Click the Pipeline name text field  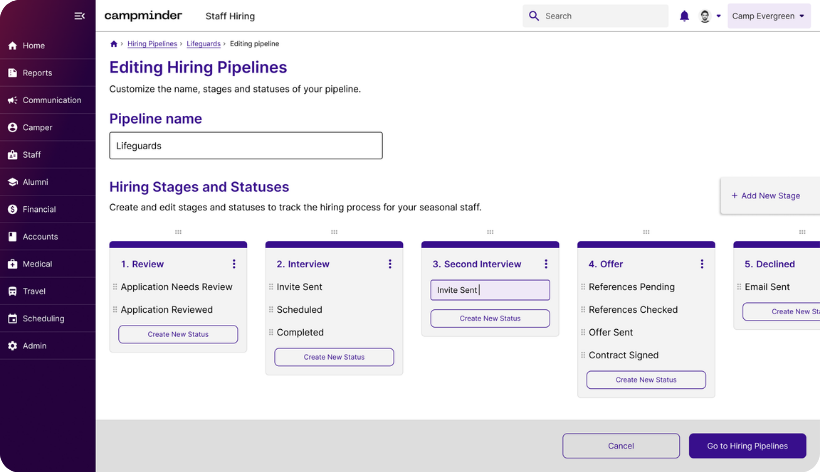[245, 145]
